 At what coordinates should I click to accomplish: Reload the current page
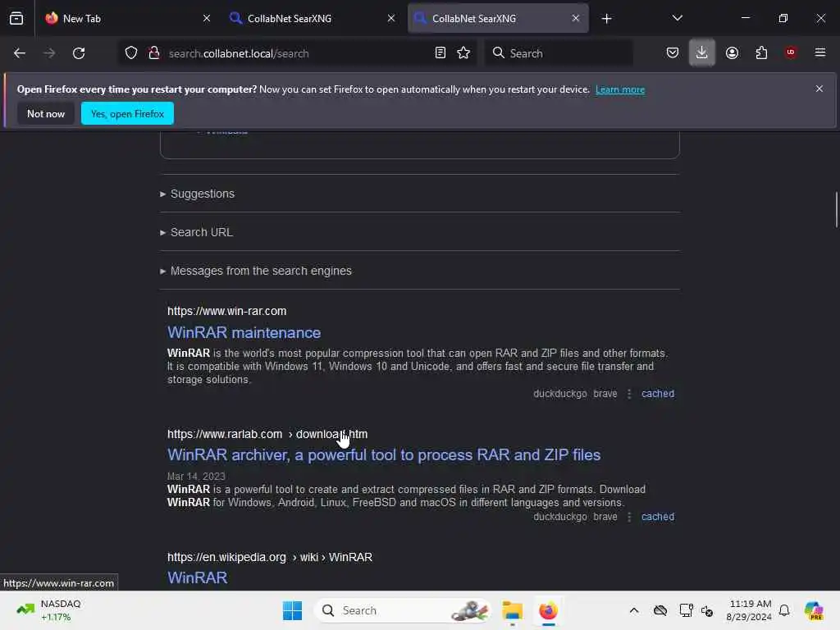(79, 53)
